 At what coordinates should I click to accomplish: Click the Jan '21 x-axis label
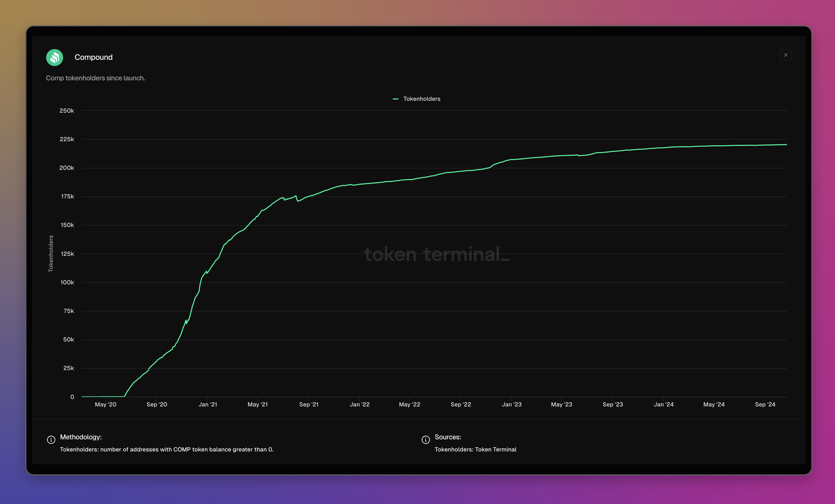click(x=208, y=405)
